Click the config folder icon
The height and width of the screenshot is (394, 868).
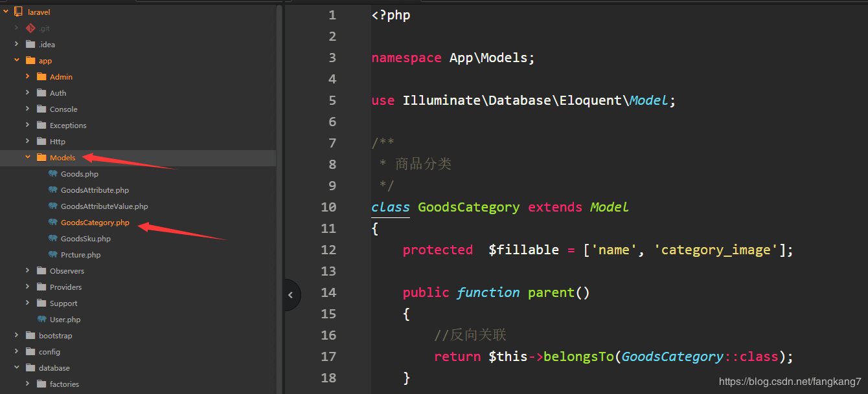tap(30, 351)
